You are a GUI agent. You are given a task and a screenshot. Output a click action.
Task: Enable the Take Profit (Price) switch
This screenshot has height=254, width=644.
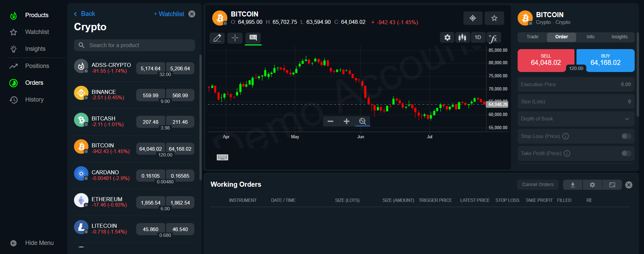626,153
